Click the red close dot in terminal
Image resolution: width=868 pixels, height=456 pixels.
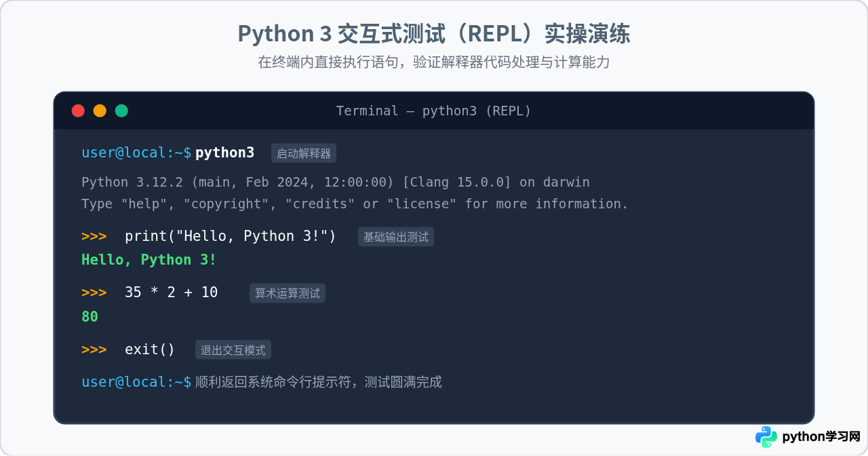point(78,111)
